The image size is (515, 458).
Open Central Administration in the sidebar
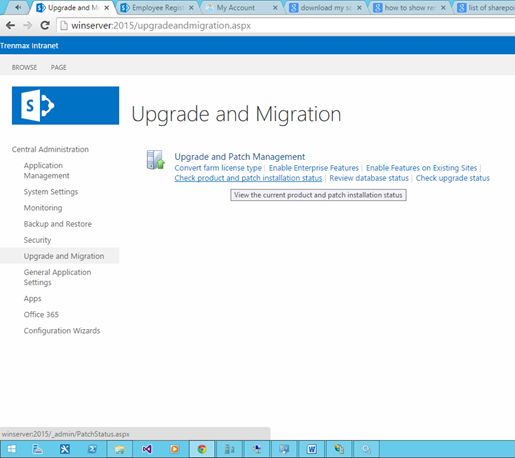[50, 149]
